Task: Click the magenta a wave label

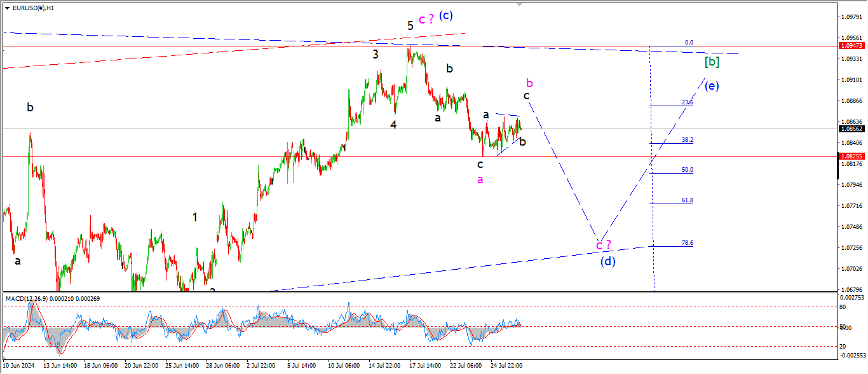Action: click(x=480, y=179)
